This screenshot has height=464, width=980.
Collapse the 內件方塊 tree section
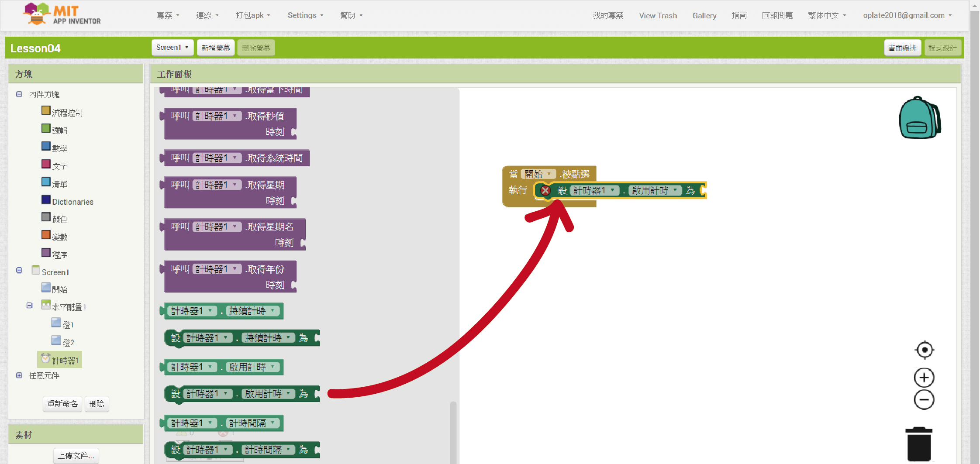[x=19, y=94]
